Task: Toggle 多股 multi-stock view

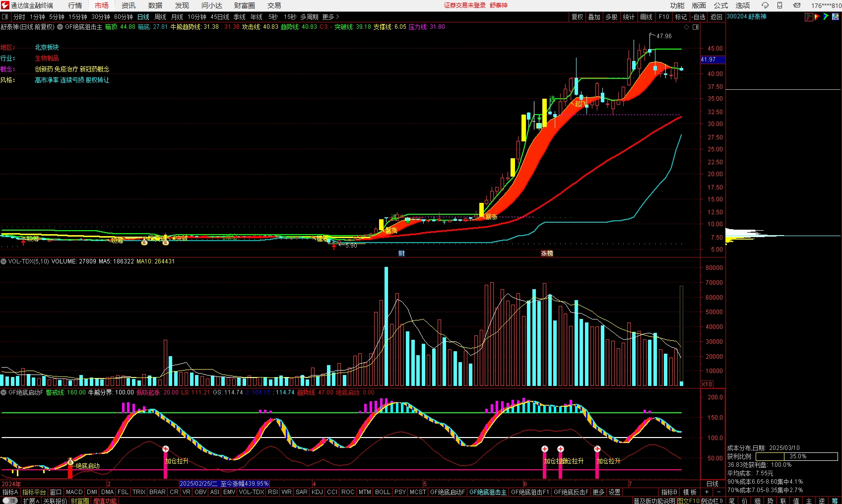Action: point(611,17)
